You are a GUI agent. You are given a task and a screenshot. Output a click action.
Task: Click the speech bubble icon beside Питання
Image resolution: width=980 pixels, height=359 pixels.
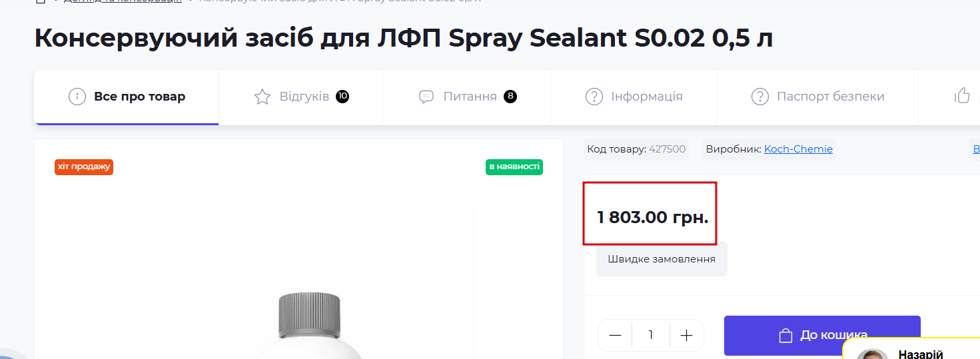(426, 97)
